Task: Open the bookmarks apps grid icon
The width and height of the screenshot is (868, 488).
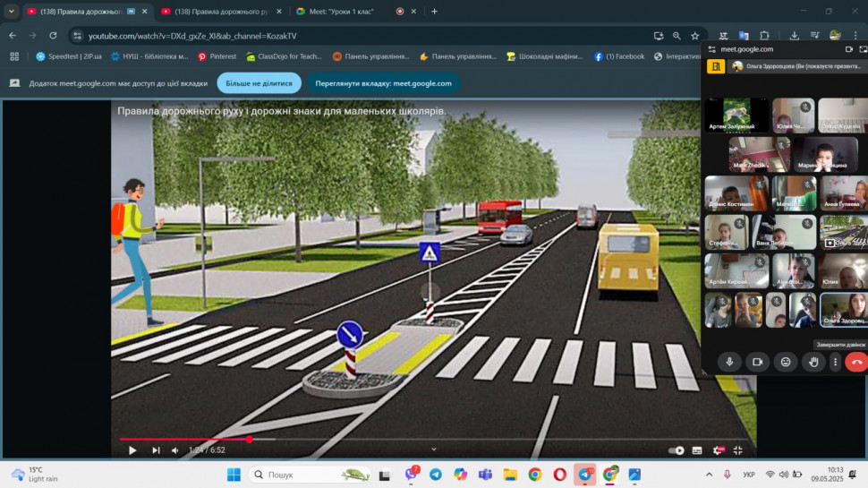Action: pos(14,56)
